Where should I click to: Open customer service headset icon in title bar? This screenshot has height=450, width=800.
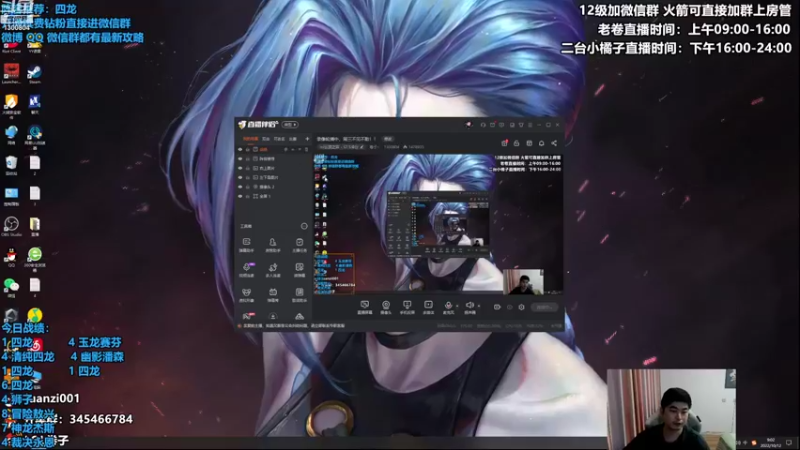coord(483,125)
